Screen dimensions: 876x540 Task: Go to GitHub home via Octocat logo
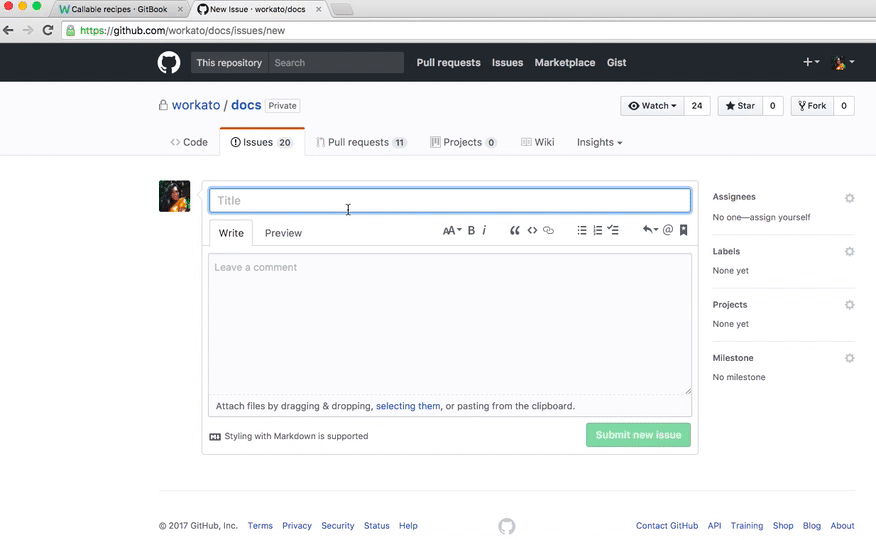point(169,62)
